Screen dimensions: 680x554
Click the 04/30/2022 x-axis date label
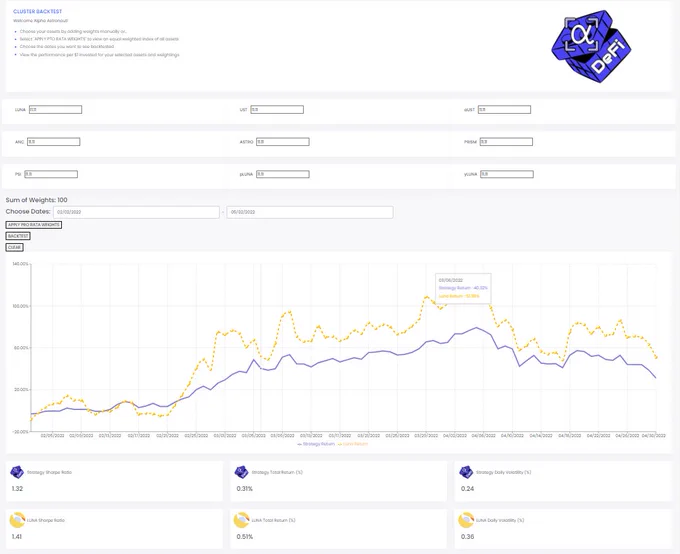(x=654, y=436)
